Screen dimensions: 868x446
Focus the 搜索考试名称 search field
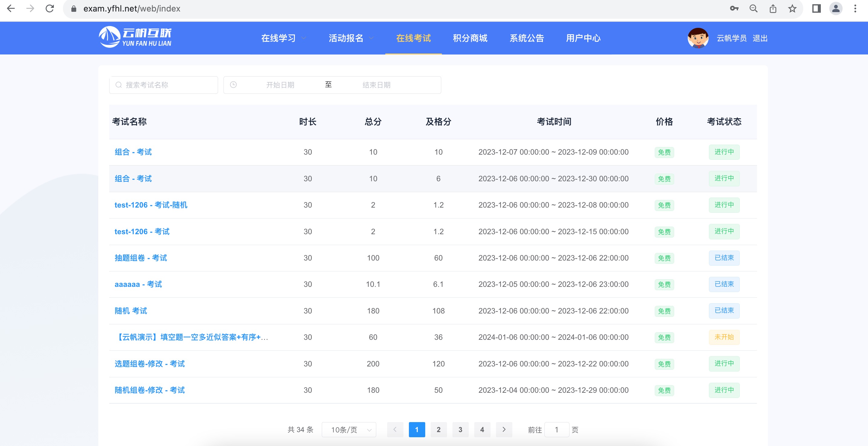[x=163, y=85]
